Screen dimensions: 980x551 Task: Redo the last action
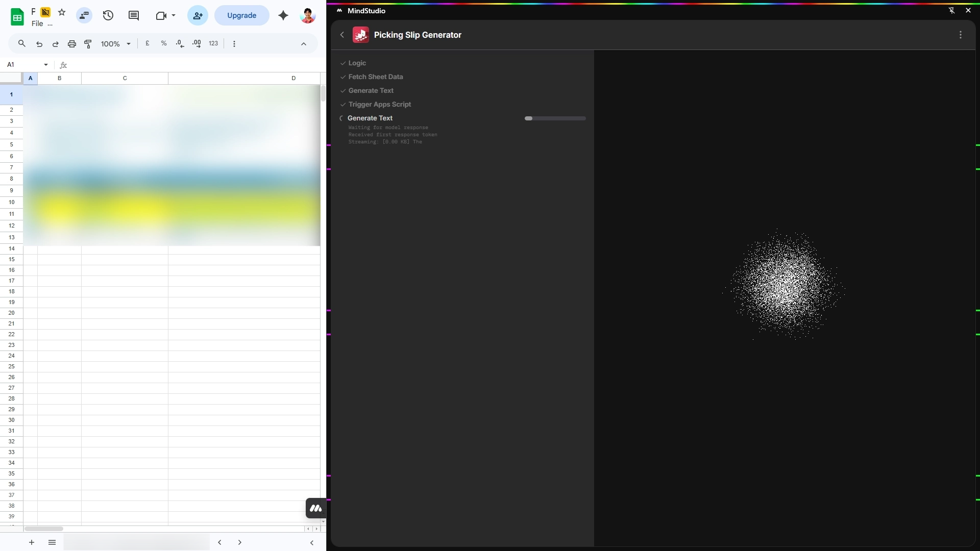coord(56,44)
